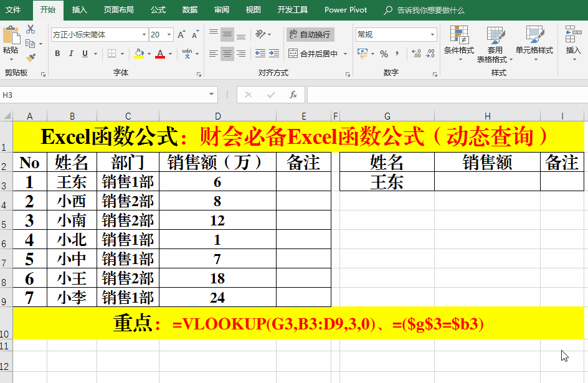The width and height of the screenshot is (588, 383).
Task: Toggle Italic formatting
Action: [71, 54]
